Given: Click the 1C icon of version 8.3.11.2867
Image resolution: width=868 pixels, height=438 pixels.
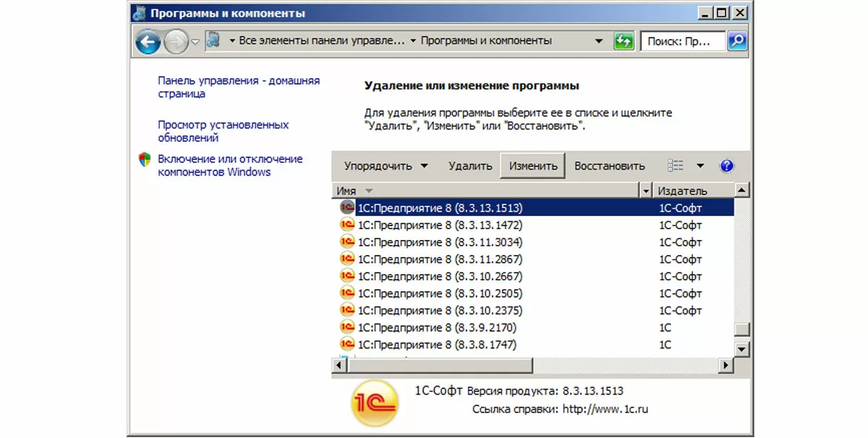Looking at the screenshot, I should [347, 259].
